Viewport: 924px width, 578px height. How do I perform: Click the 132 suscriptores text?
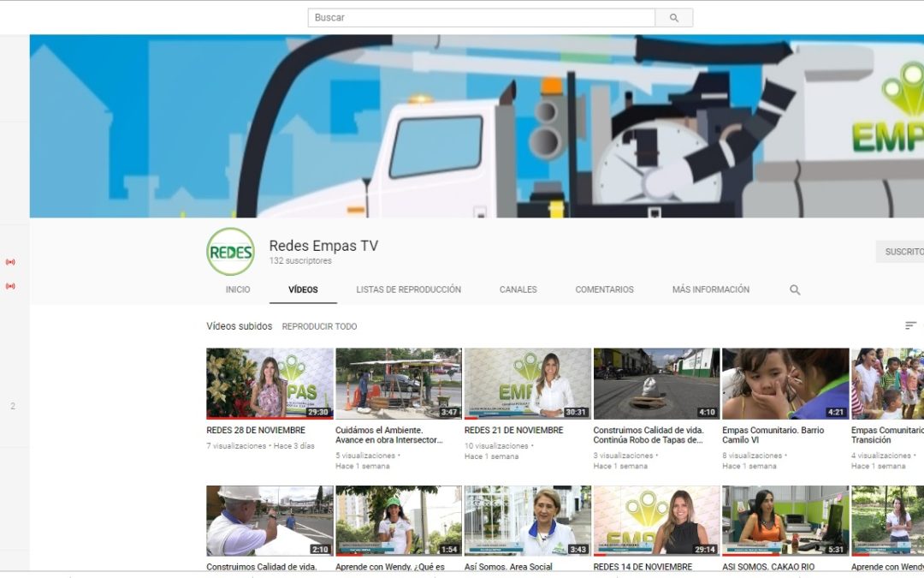click(300, 260)
